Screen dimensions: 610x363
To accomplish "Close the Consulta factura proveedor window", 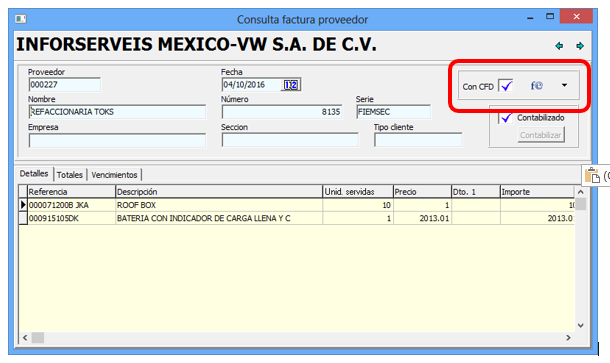I will pos(576,16).
